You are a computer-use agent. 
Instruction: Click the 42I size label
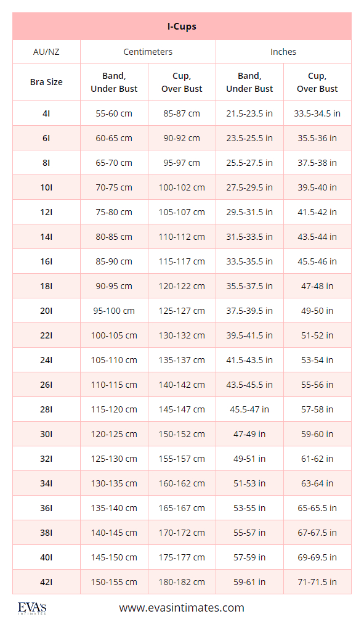[x=46, y=582]
